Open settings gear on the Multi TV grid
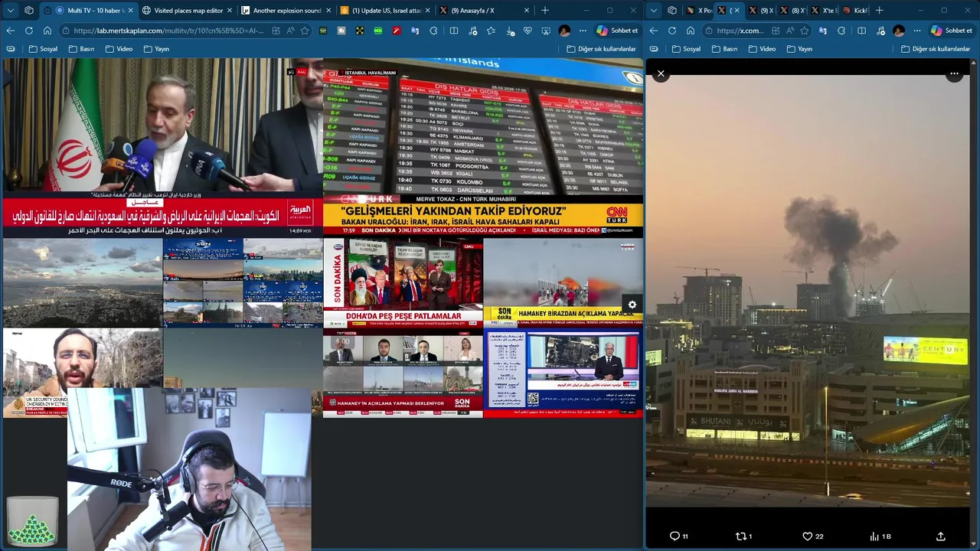This screenshot has height=551, width=980. (x=632, y=305)
